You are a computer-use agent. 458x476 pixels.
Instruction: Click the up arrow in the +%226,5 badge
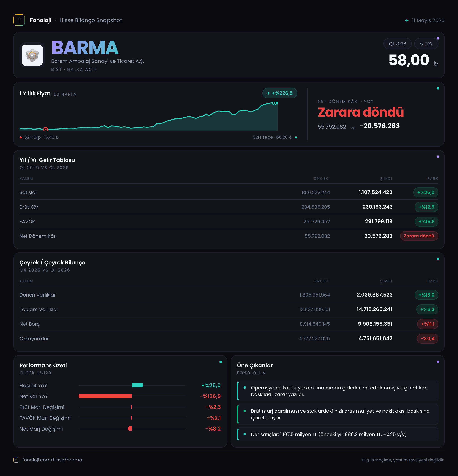268,93
